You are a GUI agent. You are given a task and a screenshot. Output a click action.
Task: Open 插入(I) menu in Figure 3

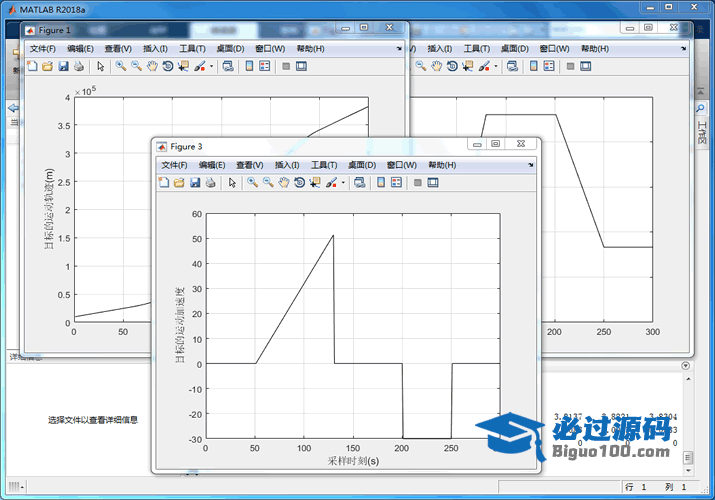[x=287, y=165]
